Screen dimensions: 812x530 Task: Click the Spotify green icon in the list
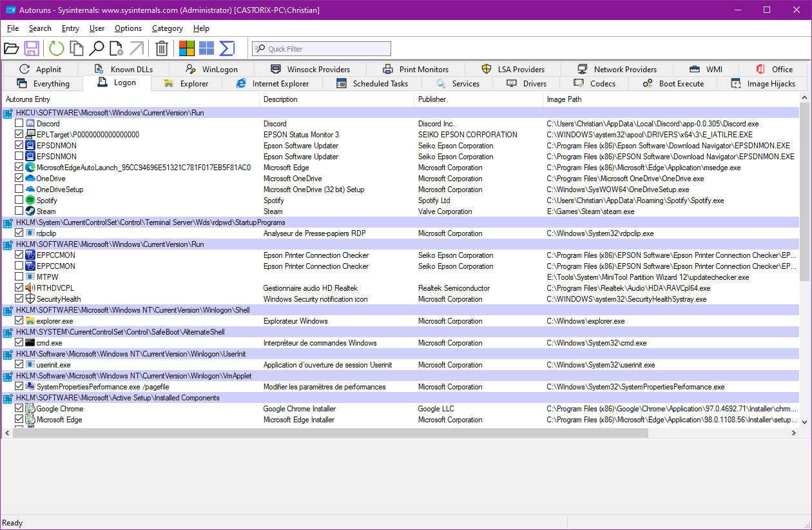click(30, 201)
